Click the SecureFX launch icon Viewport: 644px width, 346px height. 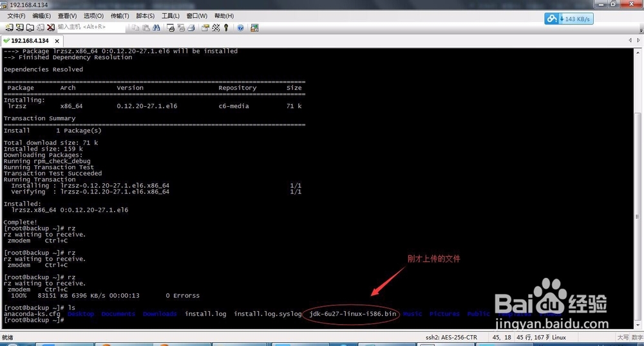click(x=254, y=28)
